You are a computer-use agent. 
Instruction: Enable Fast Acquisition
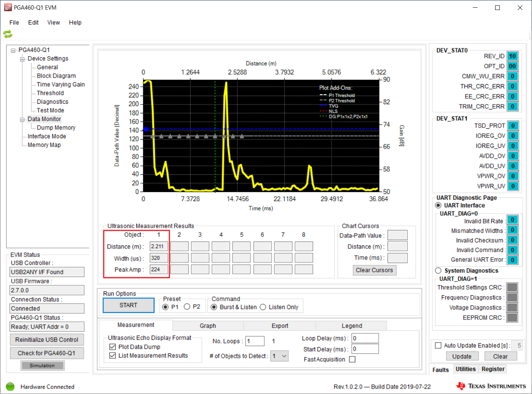[x=352, y=359]
